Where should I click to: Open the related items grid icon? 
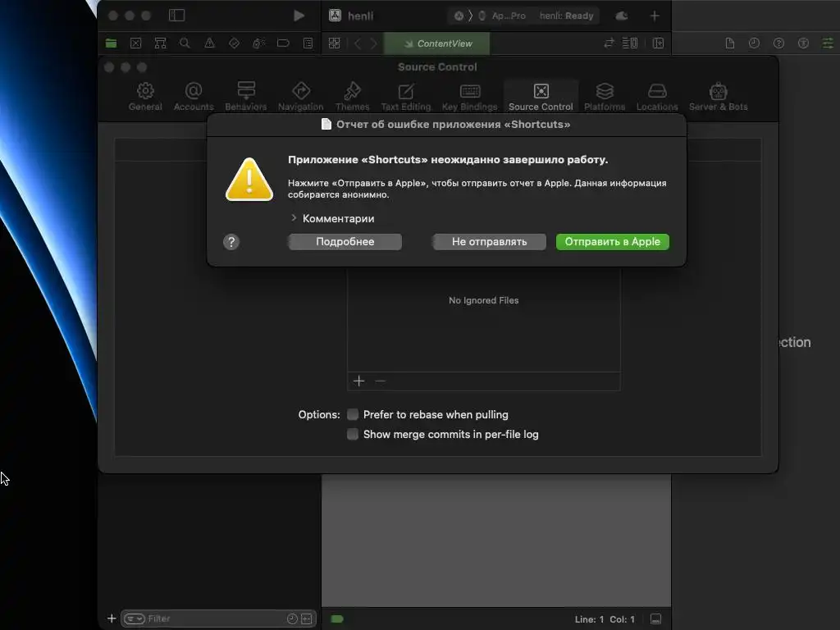coord(335,43)
